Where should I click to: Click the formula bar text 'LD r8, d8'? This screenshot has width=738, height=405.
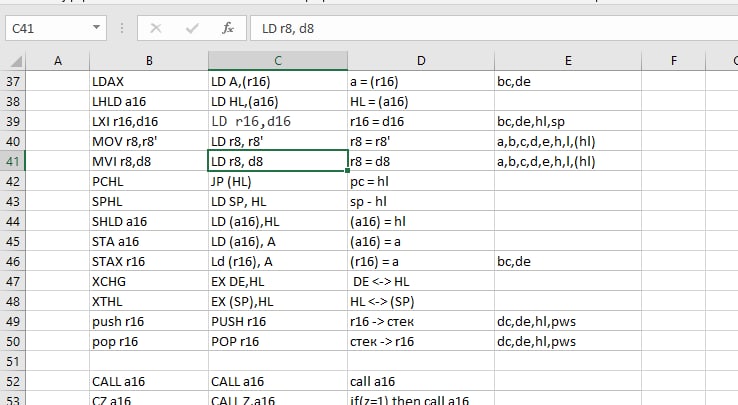click(x=288, y=29)
